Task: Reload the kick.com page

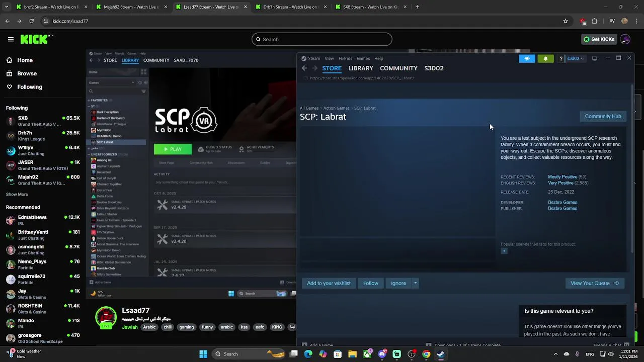Action: pos(32,21)
